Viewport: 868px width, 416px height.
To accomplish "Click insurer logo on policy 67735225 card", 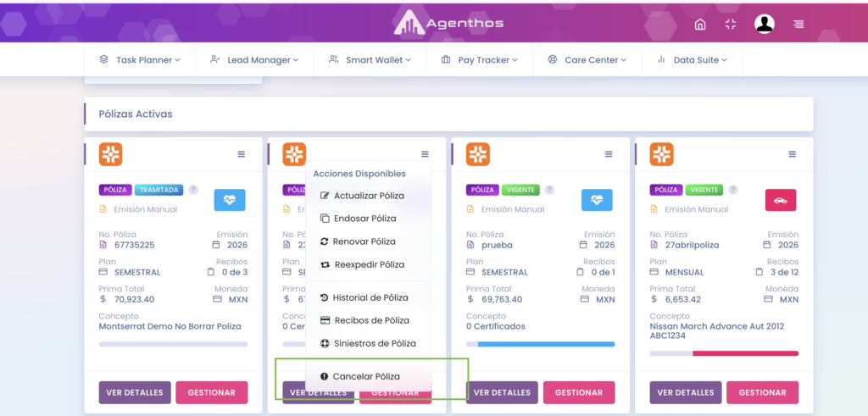I will click(x=111, y=154).
